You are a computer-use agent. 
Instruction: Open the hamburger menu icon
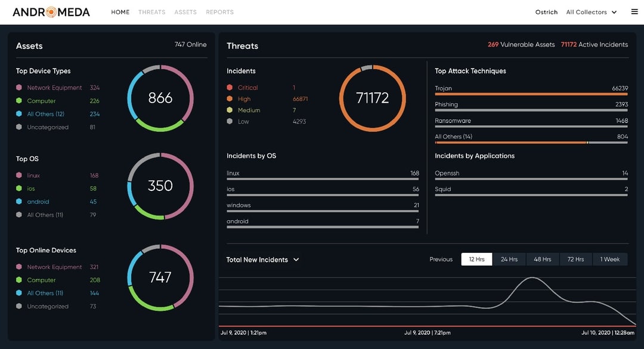(634, 11)
